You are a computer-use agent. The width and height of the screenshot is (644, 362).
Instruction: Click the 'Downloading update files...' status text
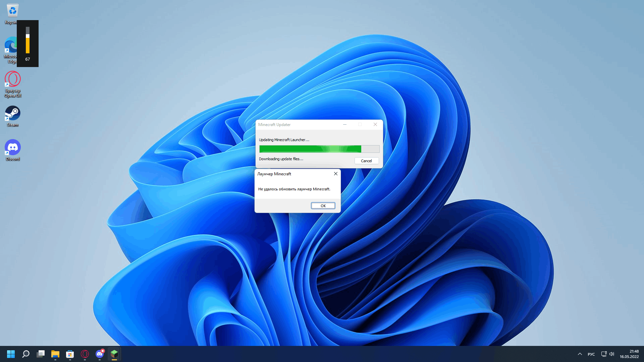tap(281, 159)
